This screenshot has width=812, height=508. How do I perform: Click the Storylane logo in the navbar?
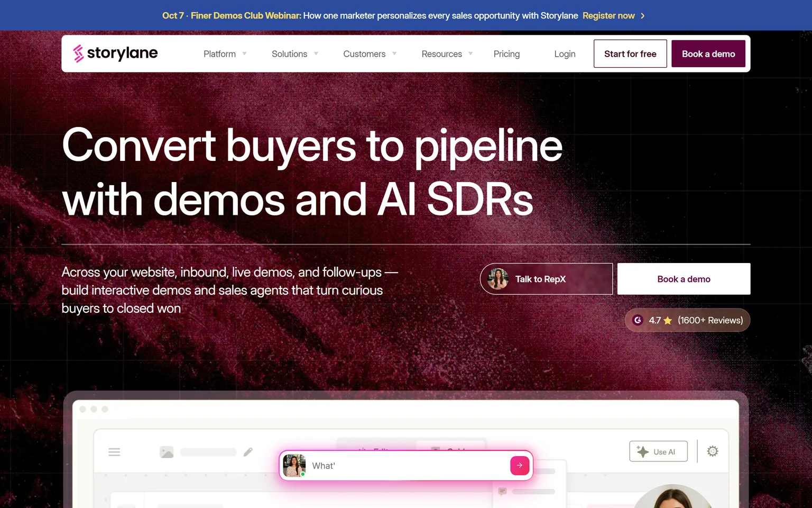click(115, 53)
